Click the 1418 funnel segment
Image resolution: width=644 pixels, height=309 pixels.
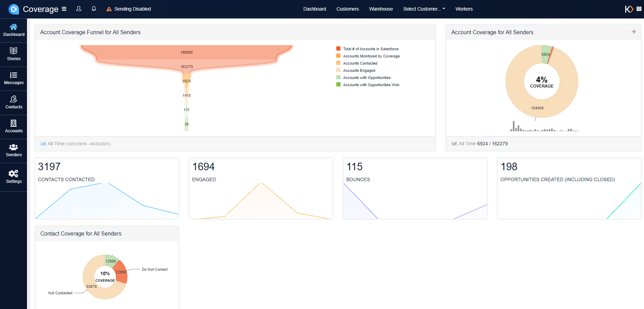point(187,95)
